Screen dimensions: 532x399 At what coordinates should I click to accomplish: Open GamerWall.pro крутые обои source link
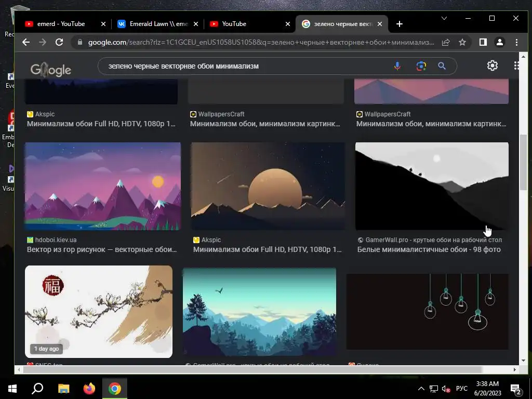click(x=430, y=240)
